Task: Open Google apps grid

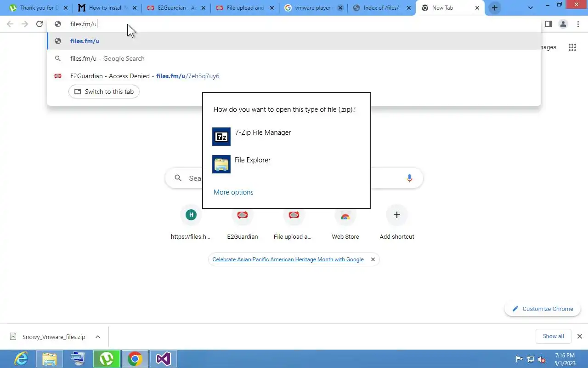Action: (572, 47)
